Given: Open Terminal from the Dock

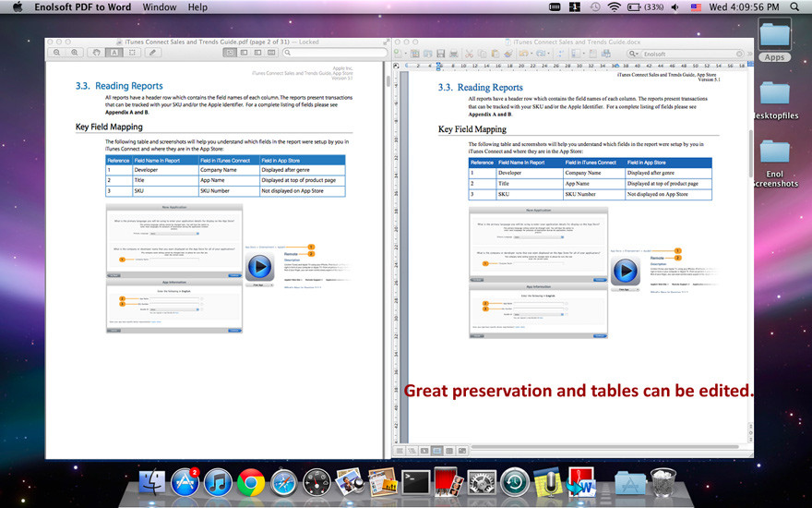Looking at the screenshot, I should 416,482.
